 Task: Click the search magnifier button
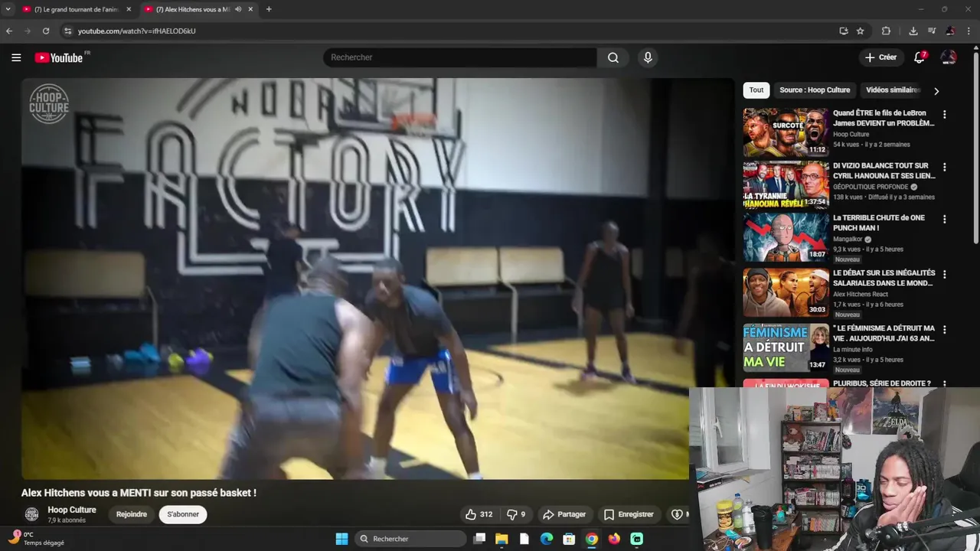(x=613, y=57)
